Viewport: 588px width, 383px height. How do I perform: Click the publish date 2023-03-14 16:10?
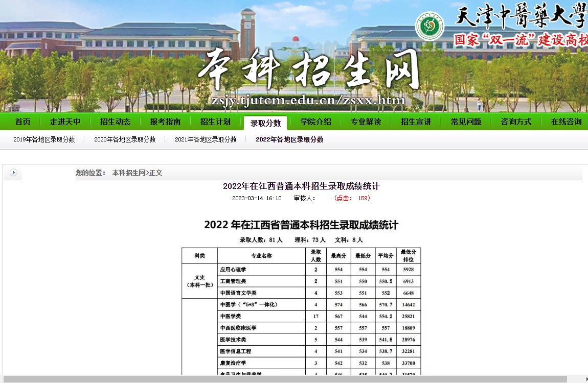(257, 198)
